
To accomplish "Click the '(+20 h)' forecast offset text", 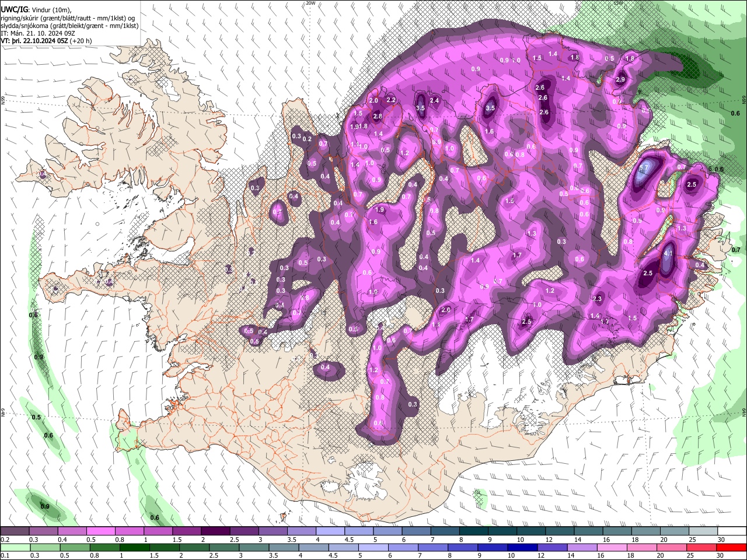I will pos(81,41).
